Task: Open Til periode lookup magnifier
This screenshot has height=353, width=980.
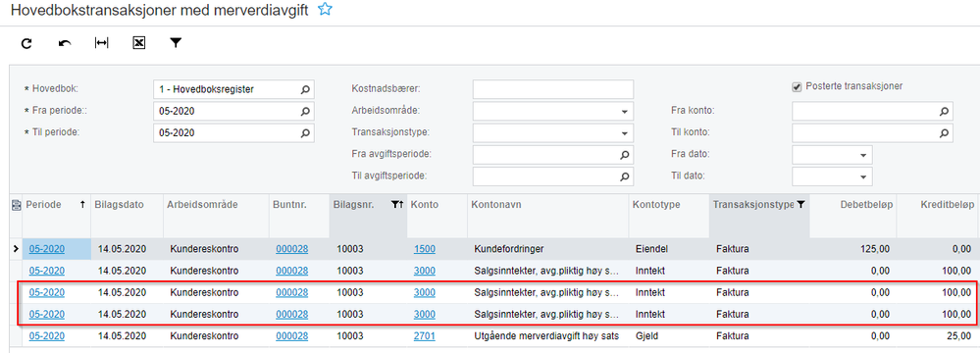Action: tap(305, 133)
